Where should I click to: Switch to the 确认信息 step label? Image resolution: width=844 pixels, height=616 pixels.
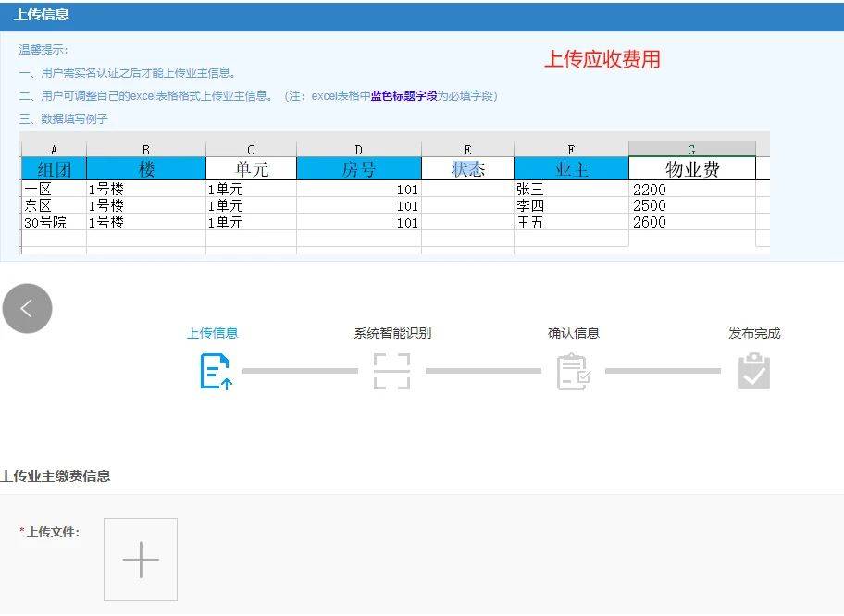(573, 333)
